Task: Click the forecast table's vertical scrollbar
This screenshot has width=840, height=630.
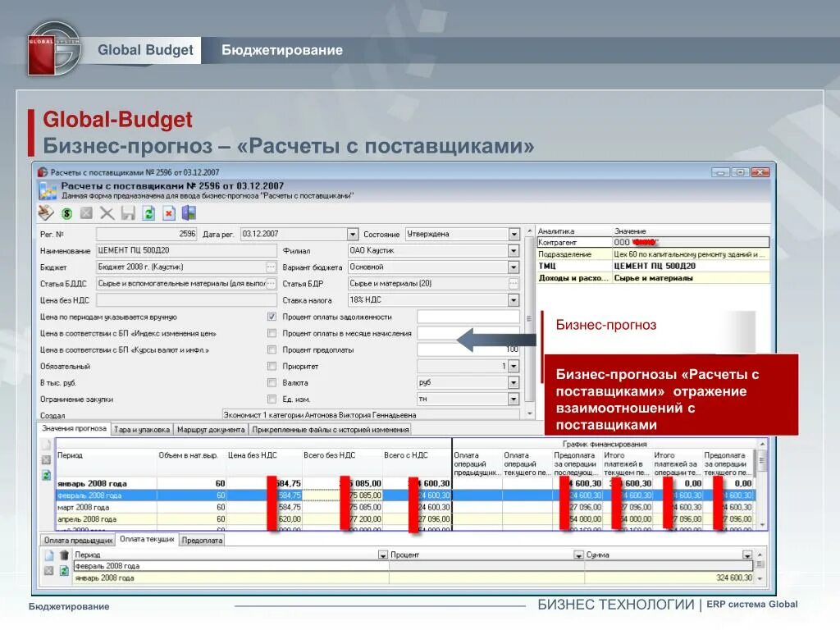Action: 762,485
